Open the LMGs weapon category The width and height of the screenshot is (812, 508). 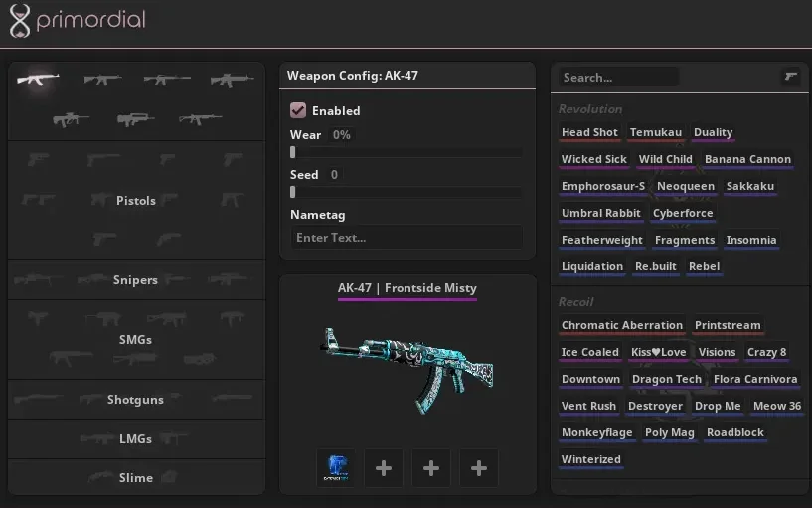click(136, 438)
